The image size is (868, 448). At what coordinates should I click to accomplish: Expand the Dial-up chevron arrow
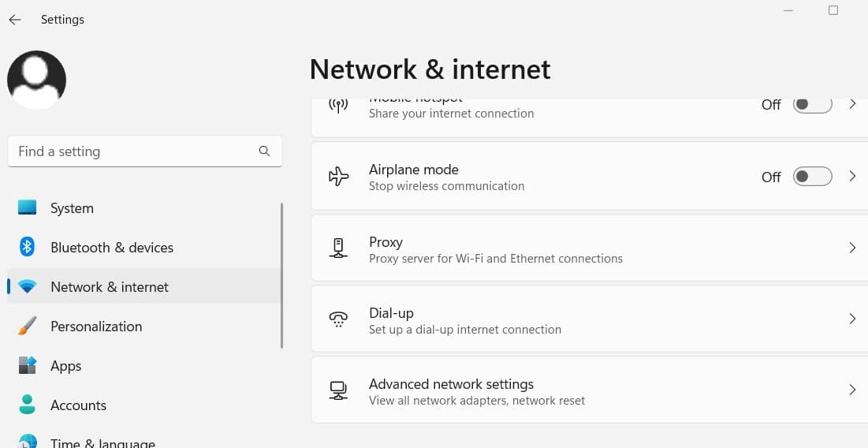tap(852, 319)
